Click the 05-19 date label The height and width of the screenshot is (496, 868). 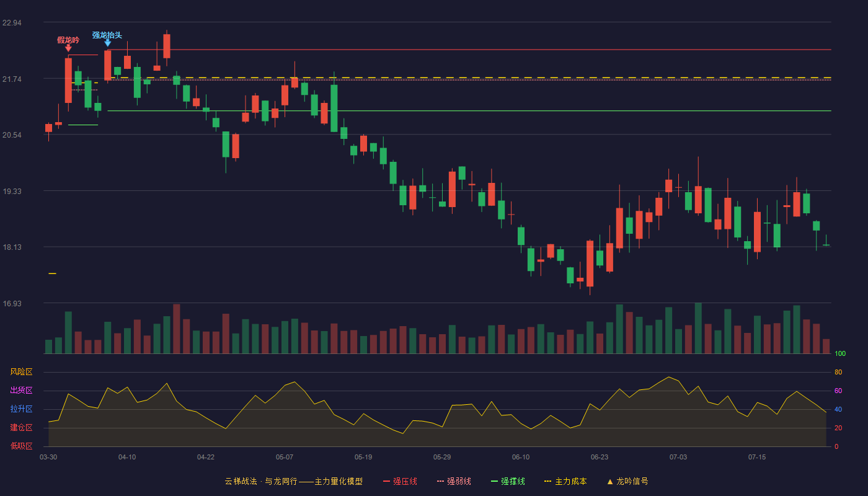tap(363, 457)
